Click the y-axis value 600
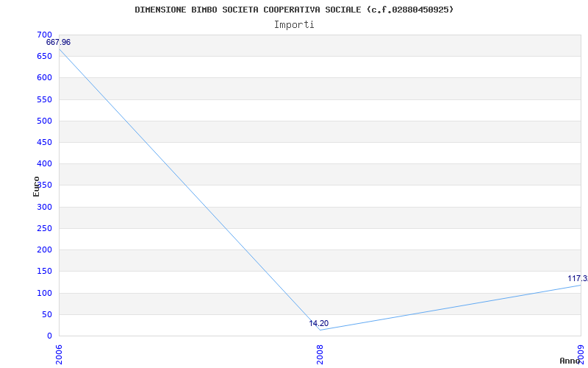Screen dimensions: 588x368 click(x=44, y=78)
